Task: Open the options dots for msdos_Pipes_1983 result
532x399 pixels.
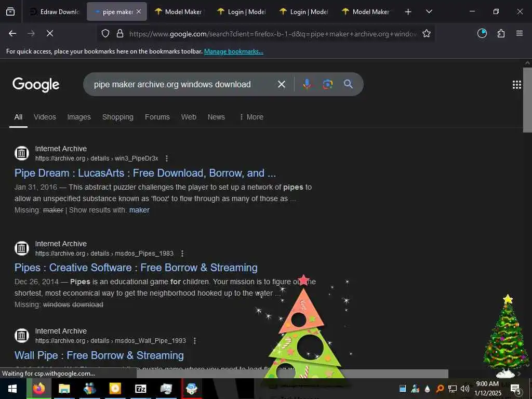Action: (x=182, y=254)
